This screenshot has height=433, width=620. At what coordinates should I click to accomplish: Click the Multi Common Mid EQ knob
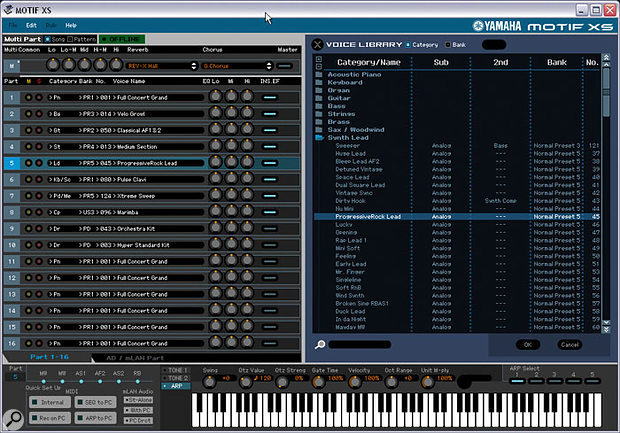84,65
